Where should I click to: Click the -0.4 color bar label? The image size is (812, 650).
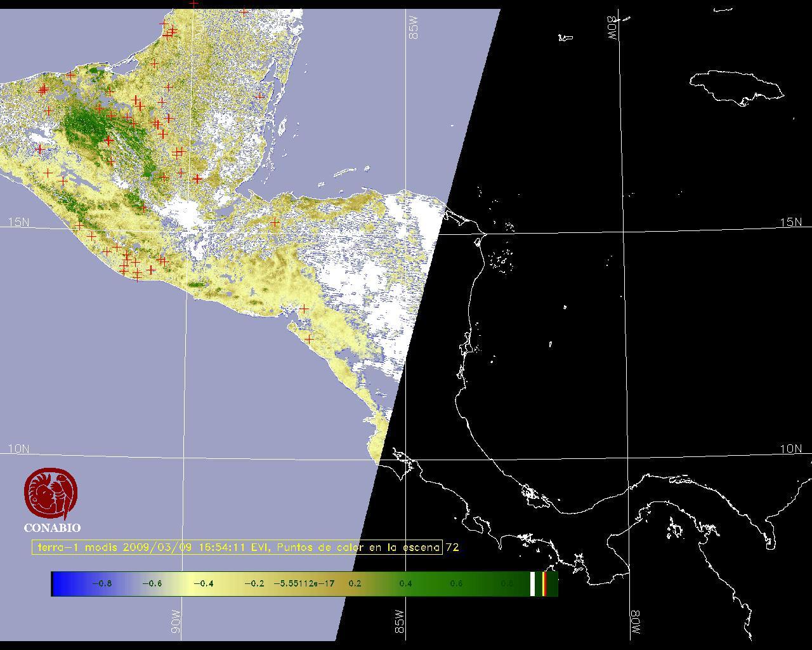(x=202, y=583)
